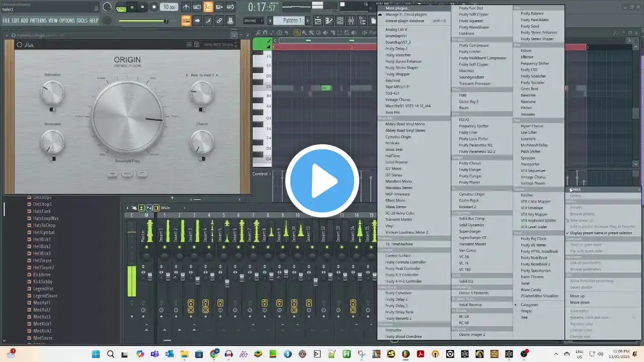Image resolution: width=644 pixels, height=362 pixels.
Task: Select KickSubby in the browser list
Action: (x=43, y=282)
